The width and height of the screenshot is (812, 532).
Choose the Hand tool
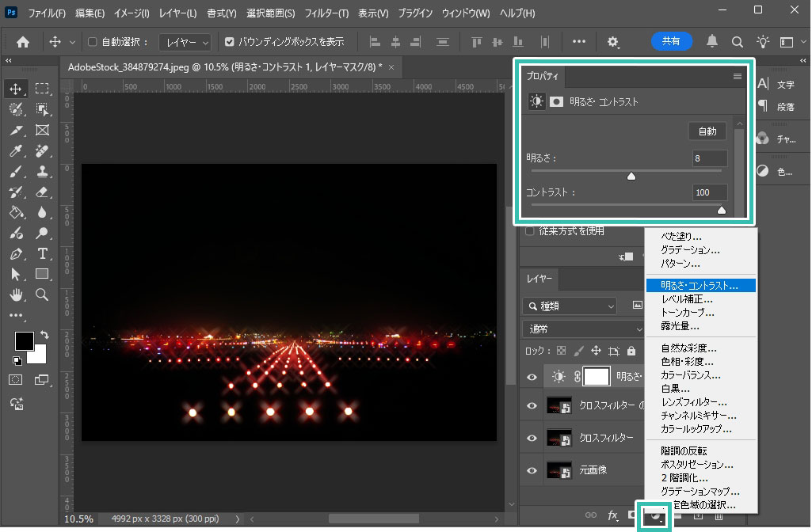pos(16,294)
